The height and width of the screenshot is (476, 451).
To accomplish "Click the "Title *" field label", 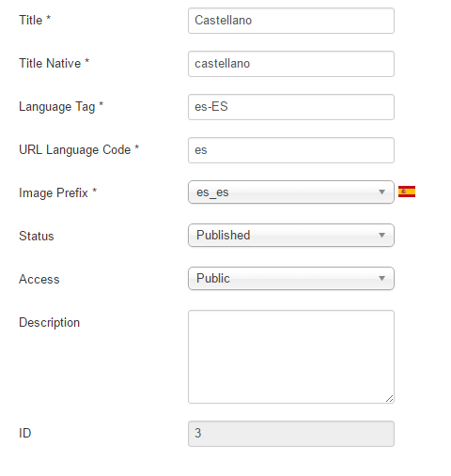I will (x=35, y=20).
